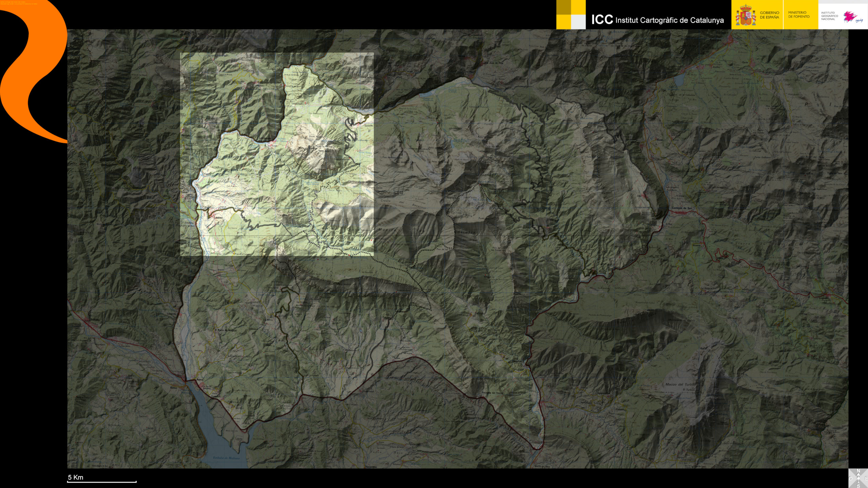Viewport: 868px width, 488px height.
Task: Click the Ministerio de Fomento logo
Action: pos(798,15)
